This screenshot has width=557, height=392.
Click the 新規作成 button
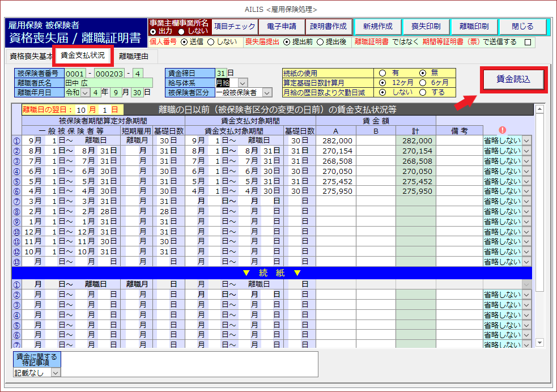pos(377,27)
